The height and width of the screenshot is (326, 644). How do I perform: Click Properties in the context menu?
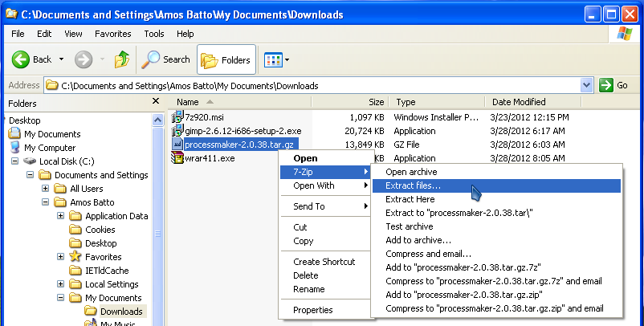pyautogui.click(x=312, y=310)
